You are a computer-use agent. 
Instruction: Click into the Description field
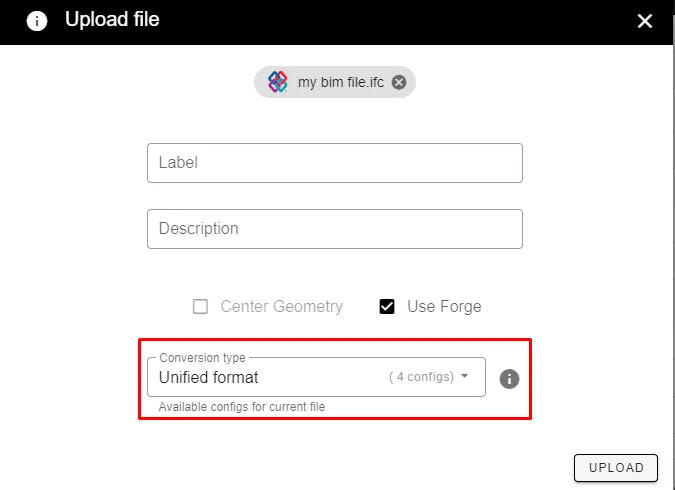[334, 229]
